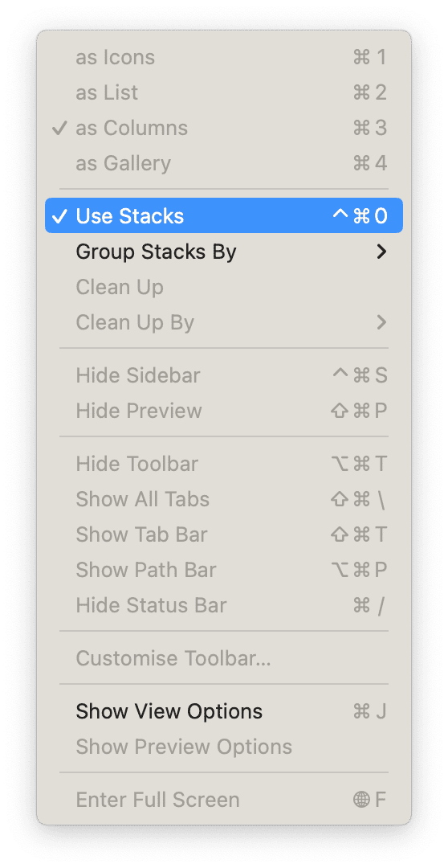Open Customise Toolbar… entry
Viewport: 448px width, 868px height.
223,658
